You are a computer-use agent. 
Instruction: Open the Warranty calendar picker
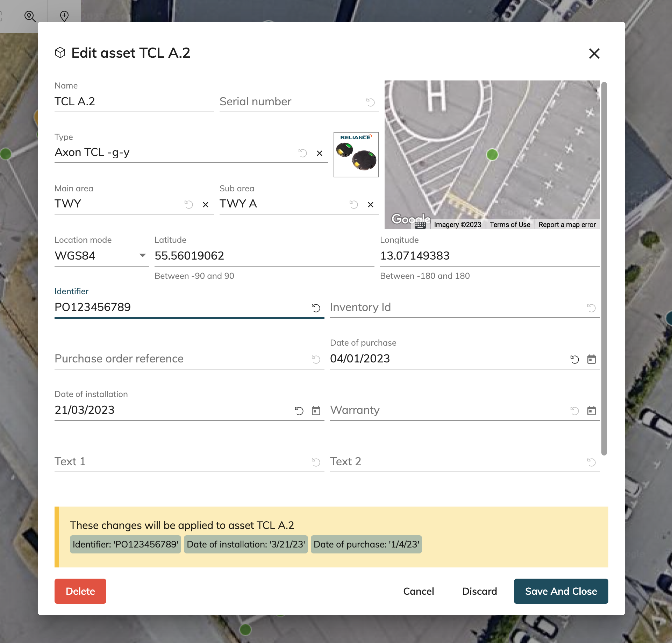tap(591, 411)
